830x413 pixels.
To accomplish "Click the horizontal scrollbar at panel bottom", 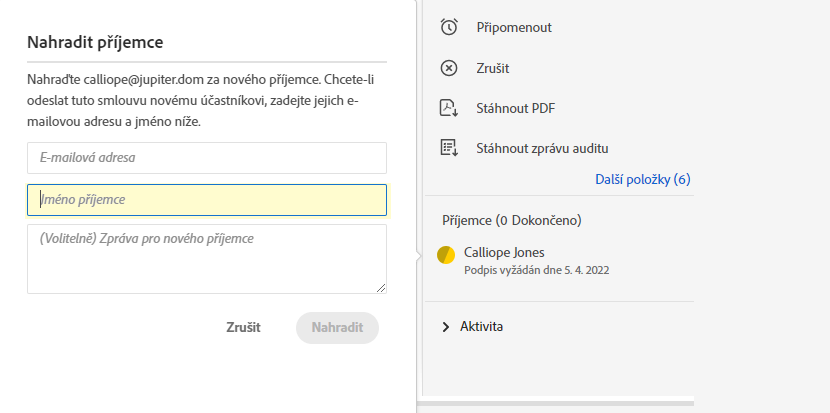I will click(555, 403).
